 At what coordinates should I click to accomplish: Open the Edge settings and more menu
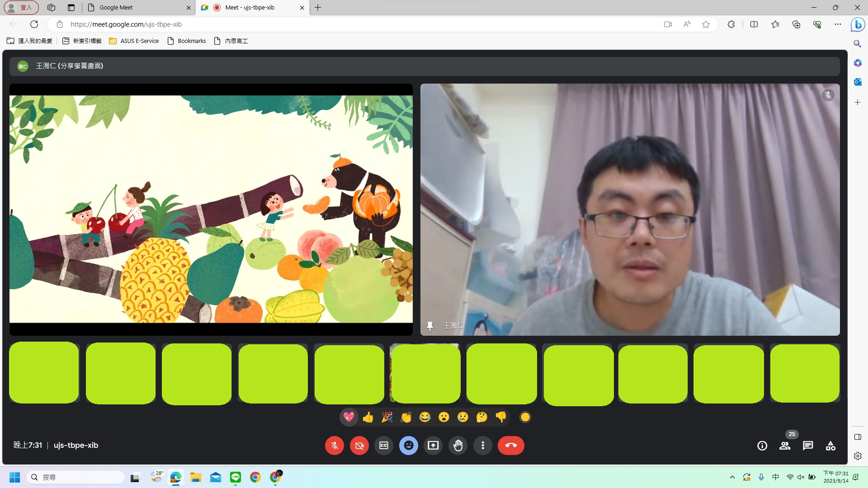(x=838, y=24)
